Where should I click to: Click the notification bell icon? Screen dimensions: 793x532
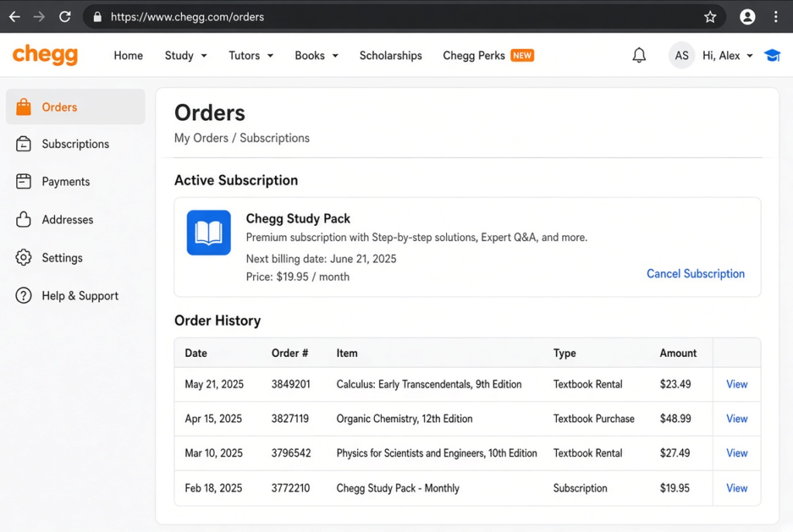click(639, 55)
